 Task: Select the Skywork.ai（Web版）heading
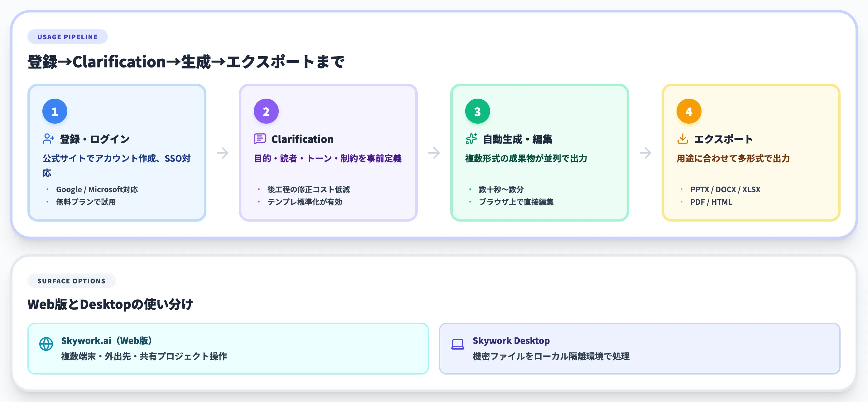coord(107,341)
